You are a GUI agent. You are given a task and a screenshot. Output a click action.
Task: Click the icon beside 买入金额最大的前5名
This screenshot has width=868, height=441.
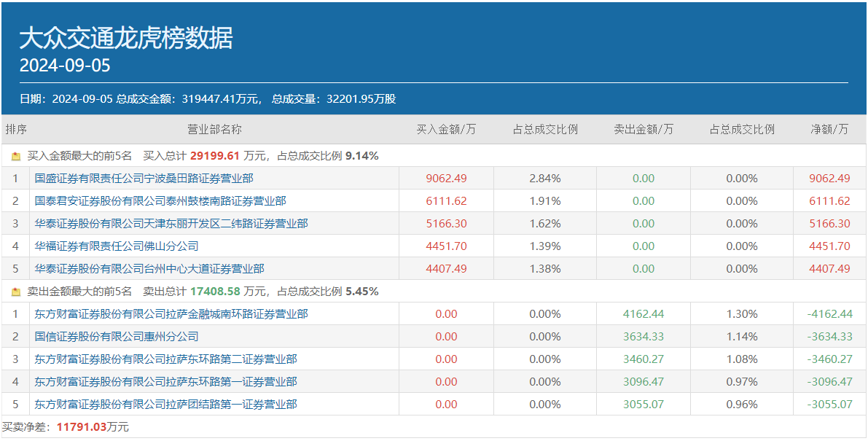tap(16, 156)
